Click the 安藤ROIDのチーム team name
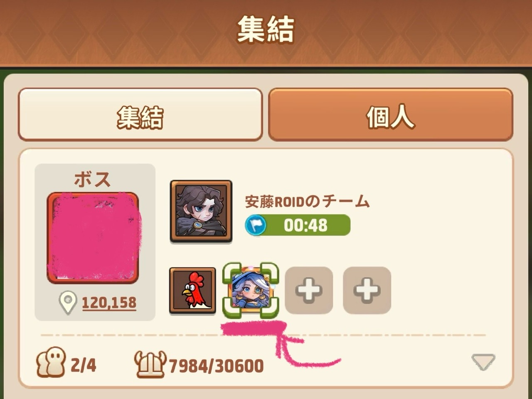 tap(307, 201)
